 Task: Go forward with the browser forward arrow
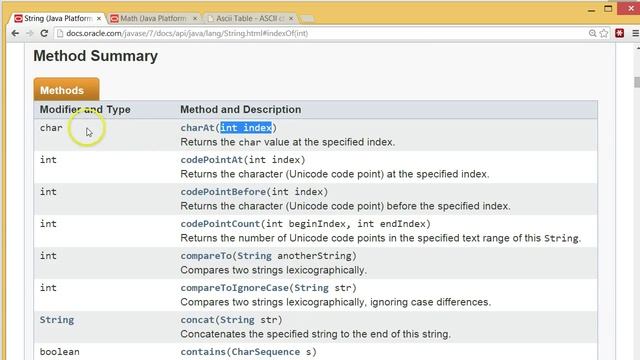[x=29, y=33]
